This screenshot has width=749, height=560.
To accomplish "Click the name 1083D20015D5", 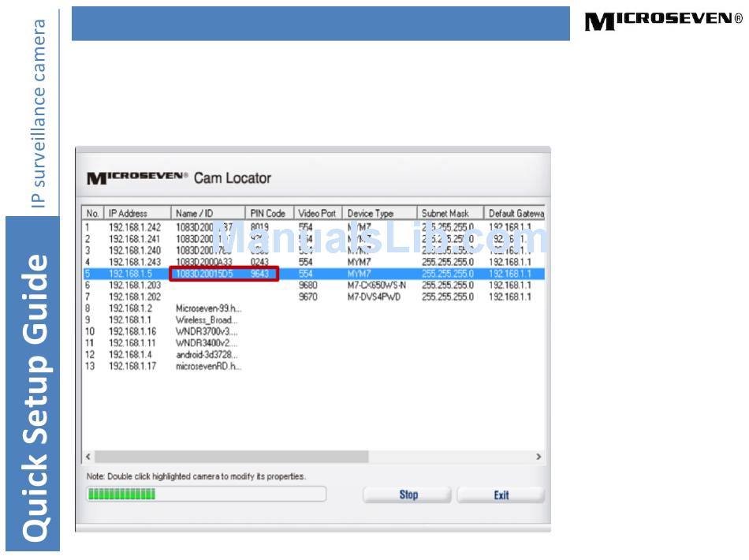I will click(204, 274).
